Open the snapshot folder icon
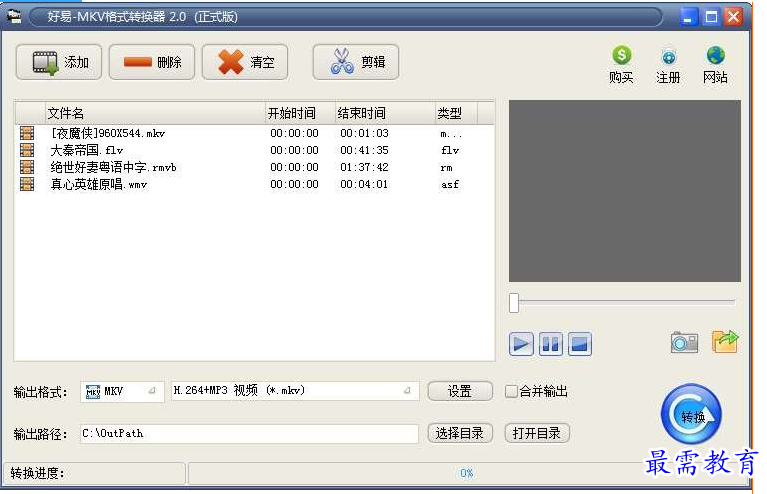 [725, 341]
